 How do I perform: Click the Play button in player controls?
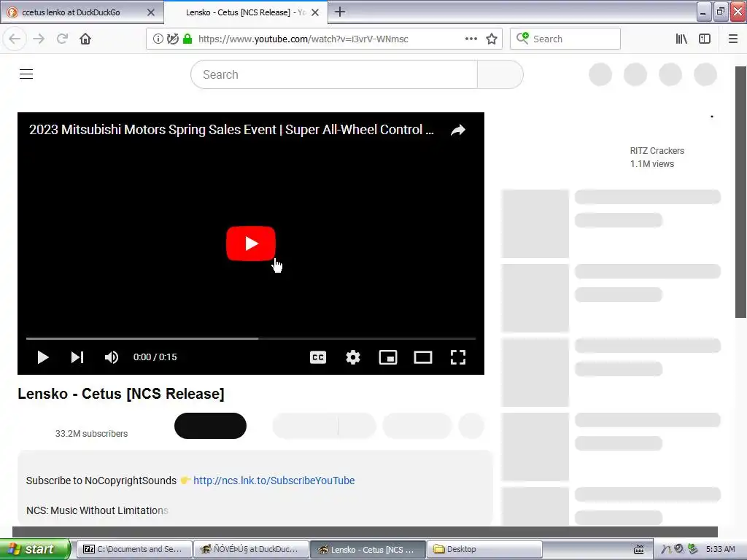[x=43, y=357]
